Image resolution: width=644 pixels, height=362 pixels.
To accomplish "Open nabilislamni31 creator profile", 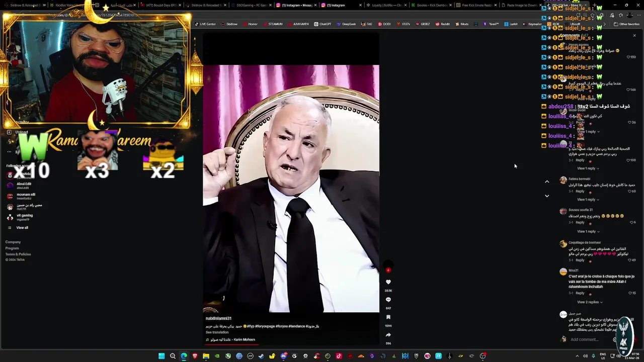I will [x=218, y=318].
